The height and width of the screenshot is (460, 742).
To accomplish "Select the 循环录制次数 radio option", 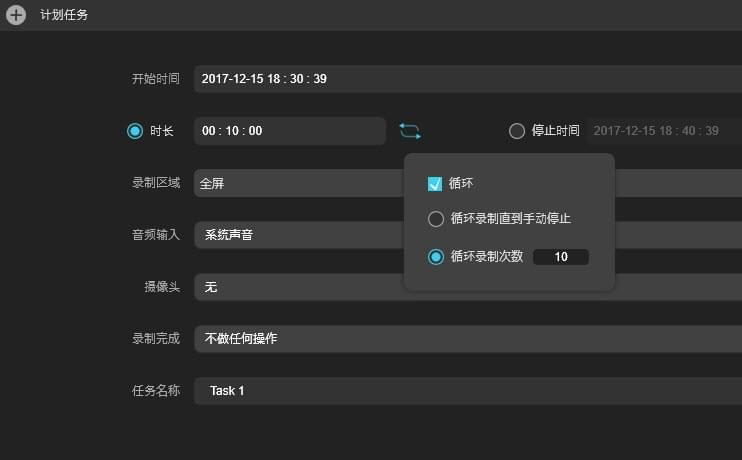I will (x=436, y=257).
